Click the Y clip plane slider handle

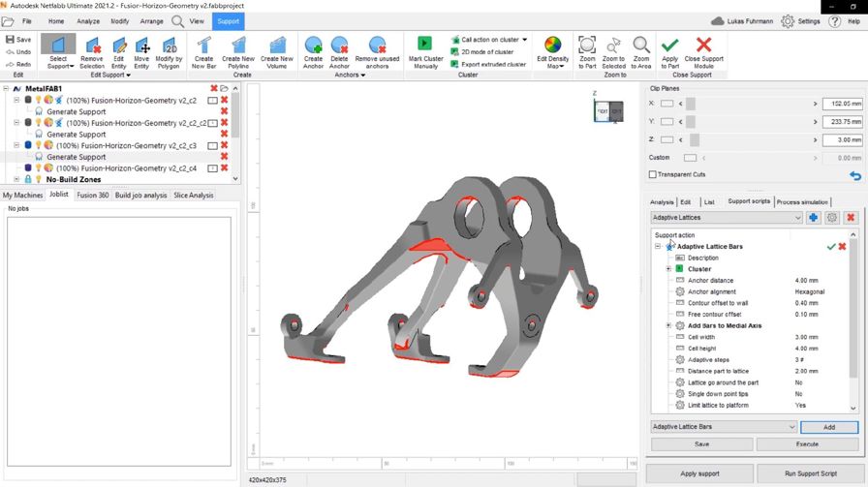[x=691, y=122]
